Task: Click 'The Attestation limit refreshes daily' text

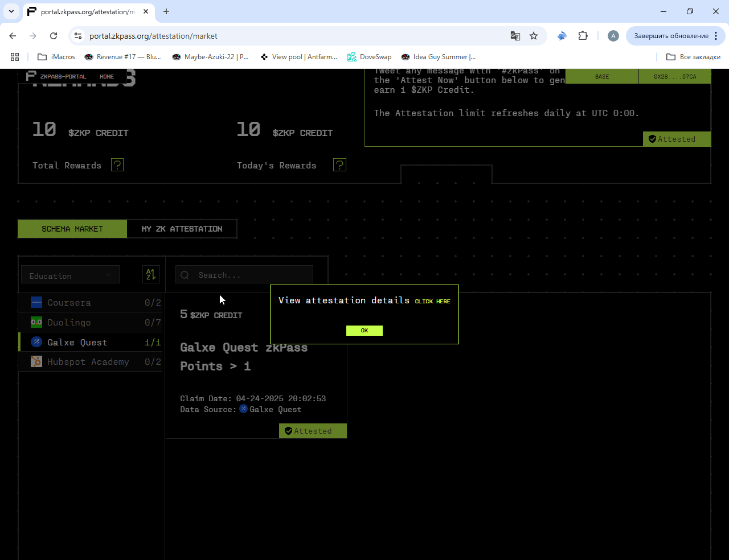Action: [x=506, y=113]
